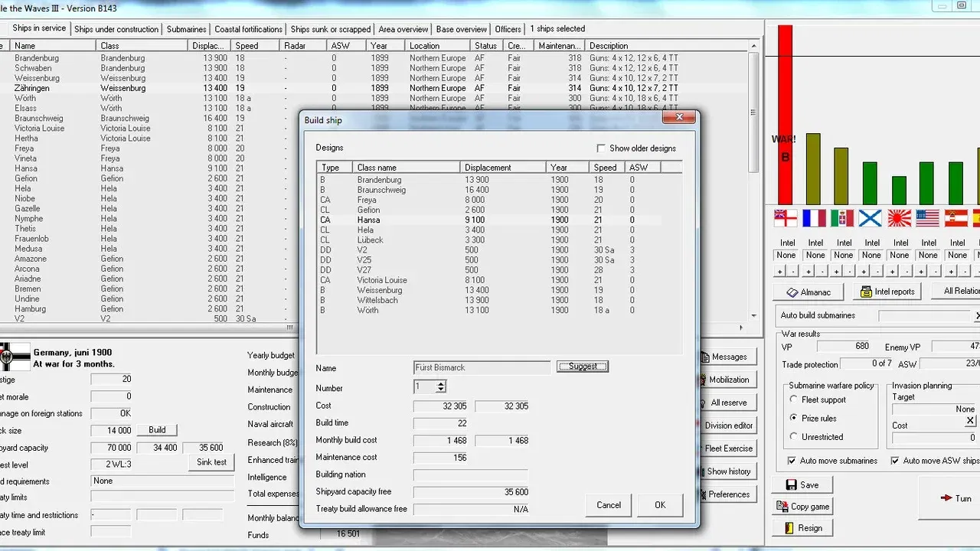Switch to the Submarines tab
980x551 pixels.
pyautogui.click(x=186, y=28)
